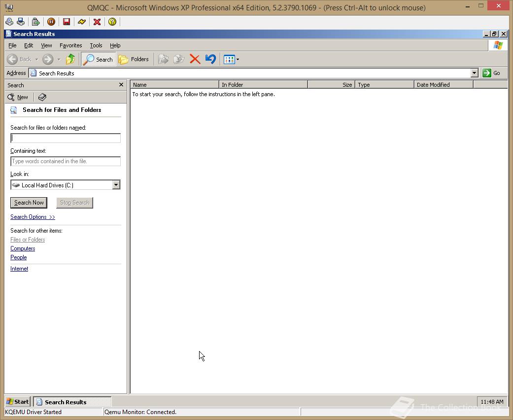This screenshot has height=420, width=513.
Task: Click the QMQC send-keys toolbar icon
Action: tap(35, 22)
